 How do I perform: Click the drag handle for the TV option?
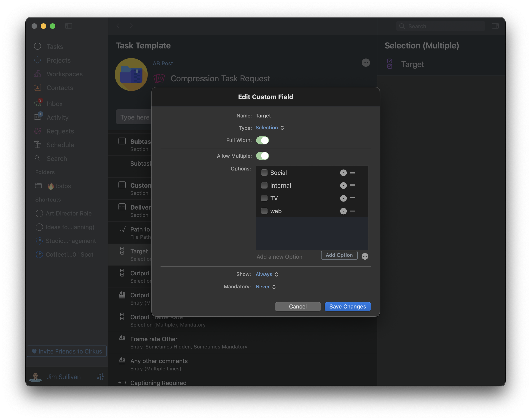352,198
